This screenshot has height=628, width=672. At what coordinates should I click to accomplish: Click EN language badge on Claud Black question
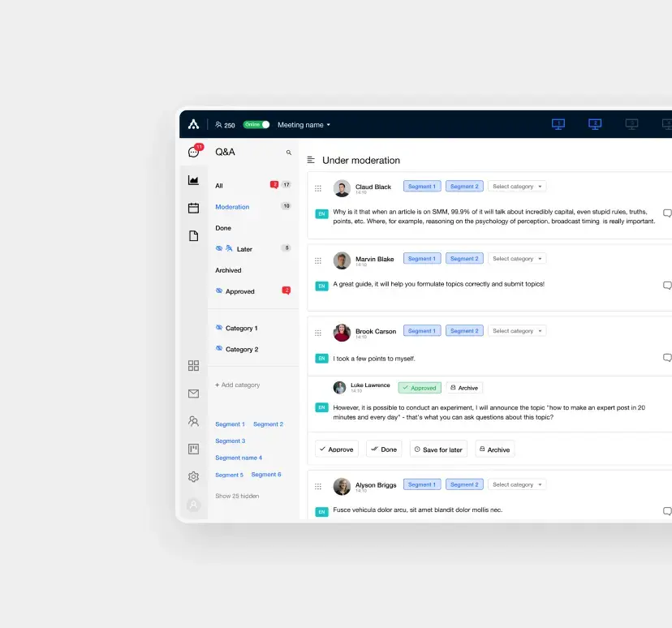pos(322,213)
